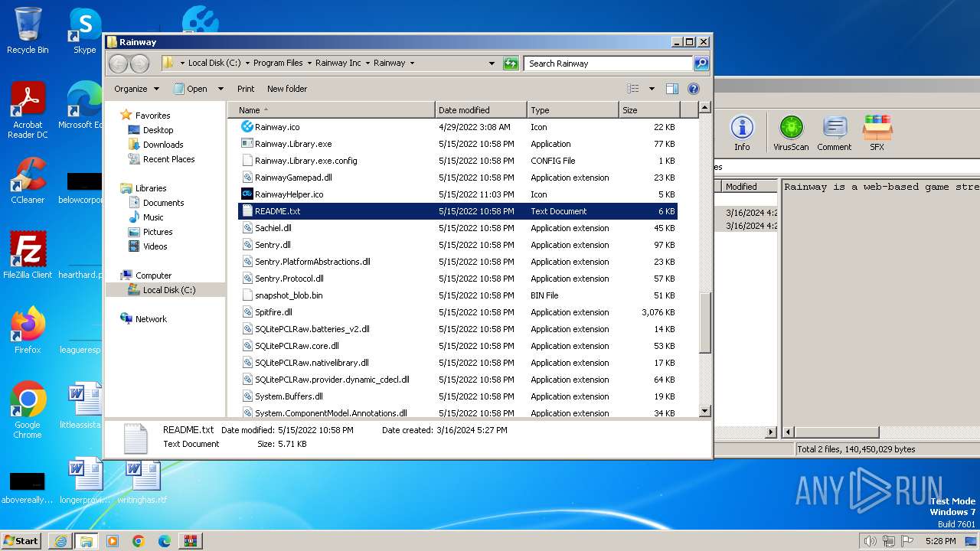Click Print in the Explorer toolbar
Image resolution: width=980 pixels, height=551 pixels.
pos(246,89)
